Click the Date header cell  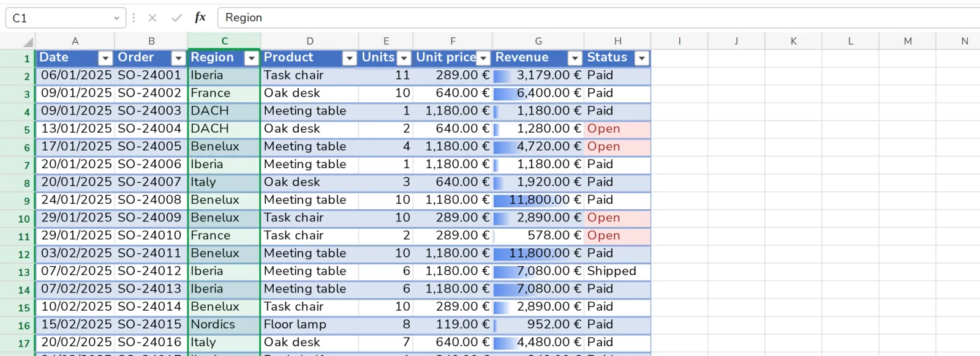click(x=75, y=57)
